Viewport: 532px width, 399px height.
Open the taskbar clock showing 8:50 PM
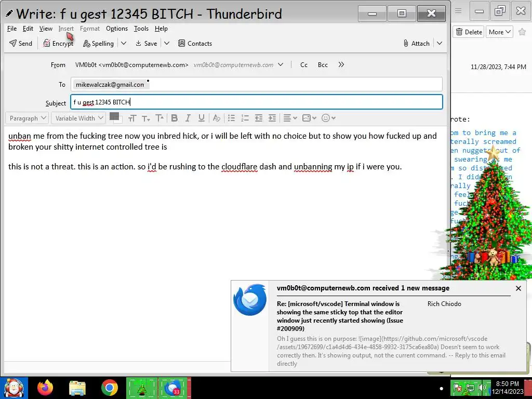507,388
